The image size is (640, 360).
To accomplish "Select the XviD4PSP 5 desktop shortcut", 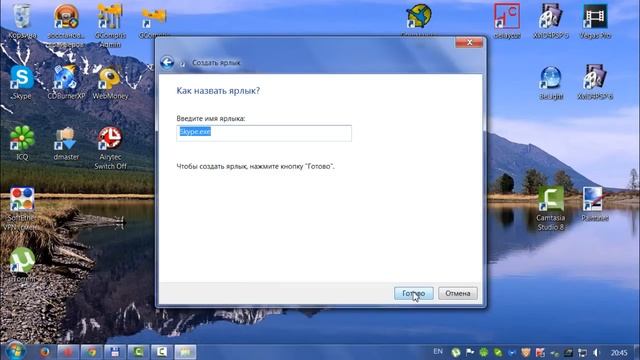I will [551, 22].
